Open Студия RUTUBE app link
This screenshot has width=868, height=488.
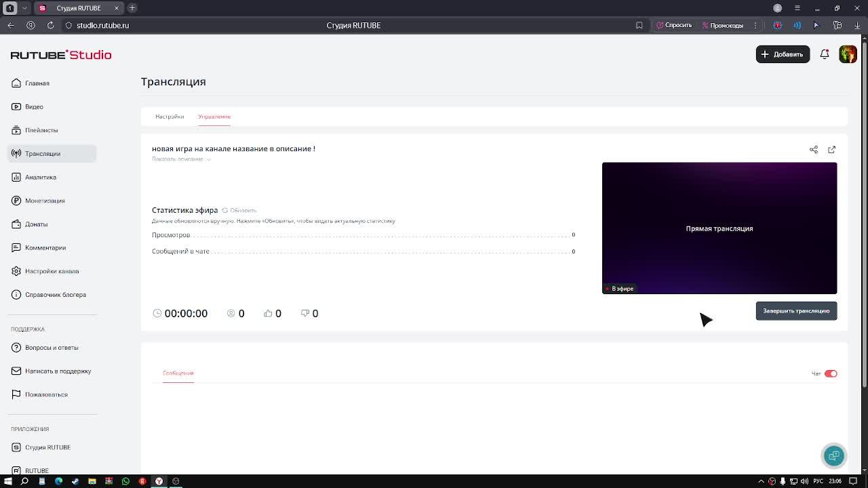tap(41, 447)
